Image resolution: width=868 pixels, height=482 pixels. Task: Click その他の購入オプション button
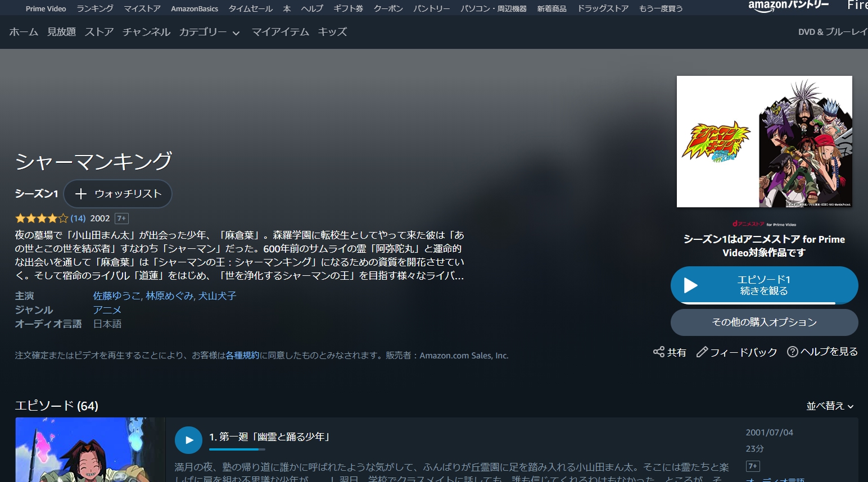coord(764,322)
